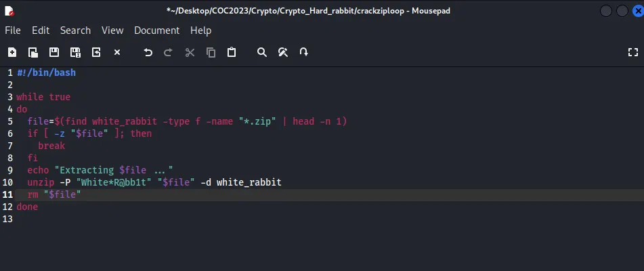Cut selection with scissors icon

(x=190, y=52)
